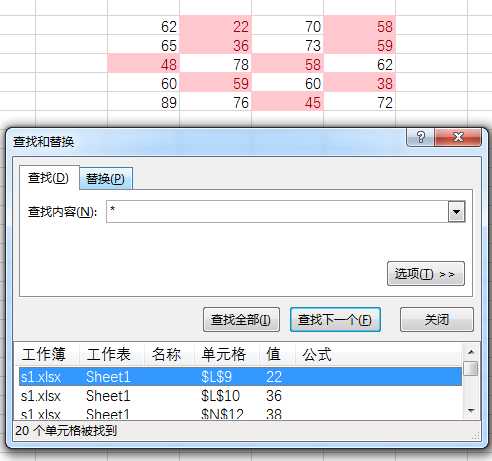Open the 查找内容 history dropdown arrow
Screen dimensions: 492x461
(x=456, y=211)
